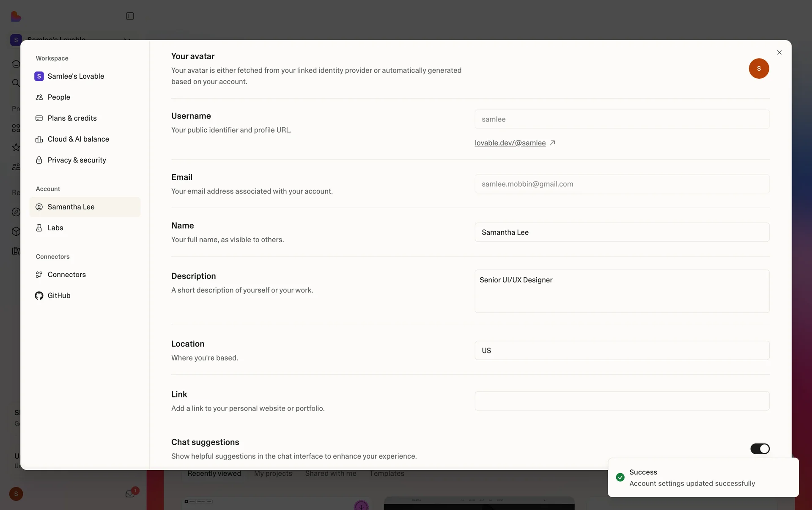Click the Description text area
Image resolution: width=812 pixels, height=510 pixels.
(x=622, y=291)
